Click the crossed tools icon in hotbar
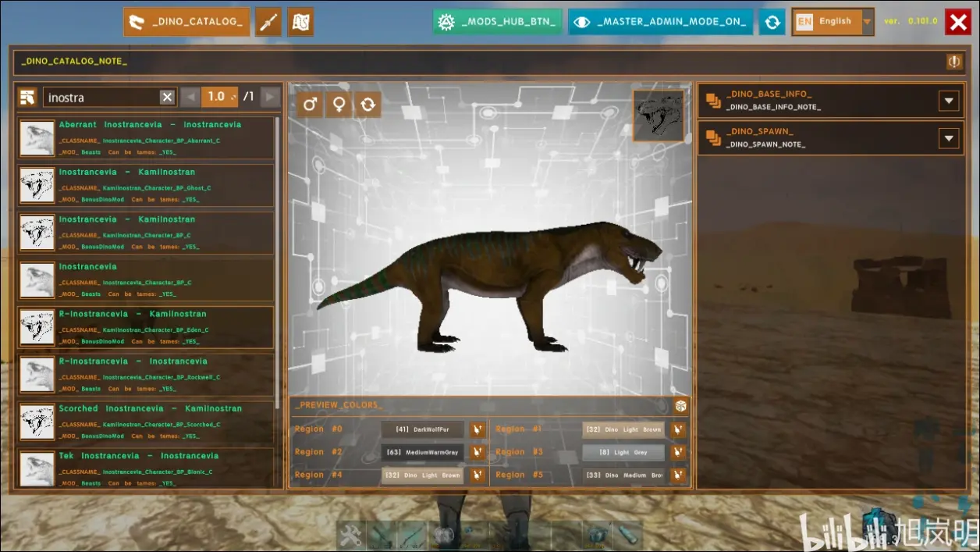Image resolution: width=980 pixels, height=552 pixels. point(351,536)
